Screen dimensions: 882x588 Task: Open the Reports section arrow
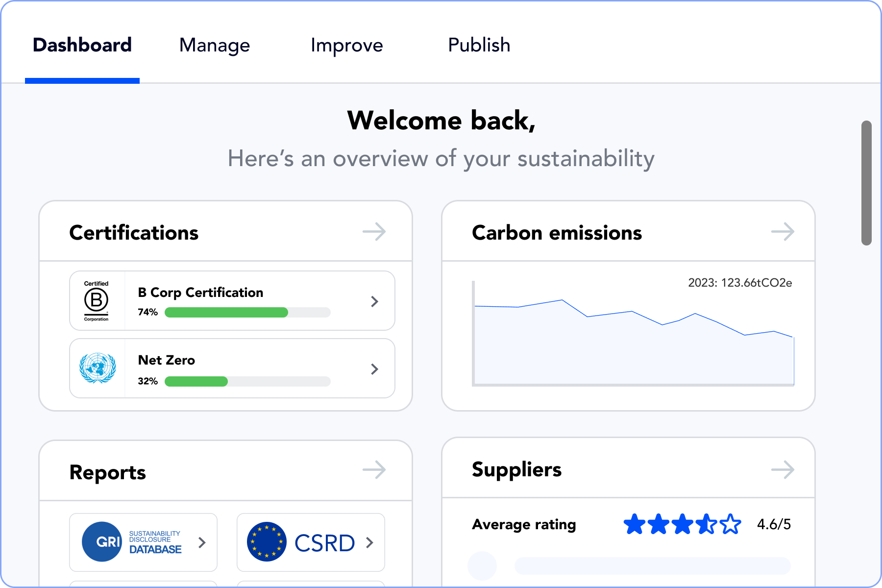click(x=374, y=470)
